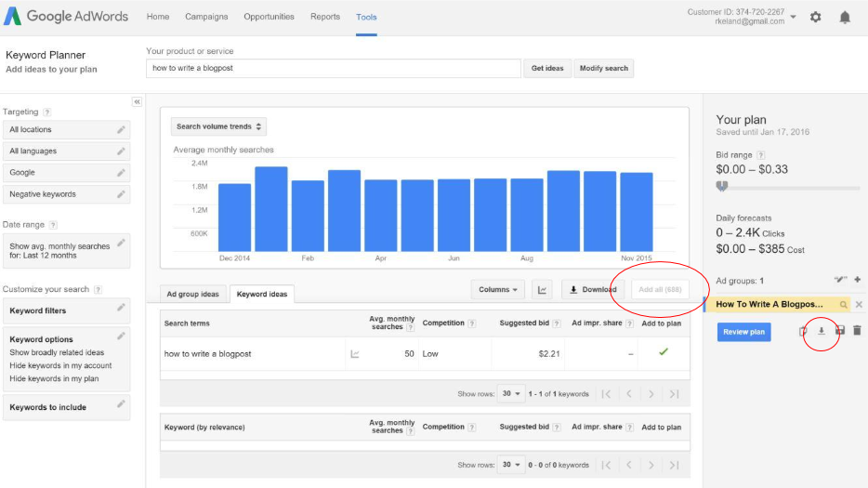
Task: Show trend chart for 'how to write a blogpost'
Action: coord(355,354)
